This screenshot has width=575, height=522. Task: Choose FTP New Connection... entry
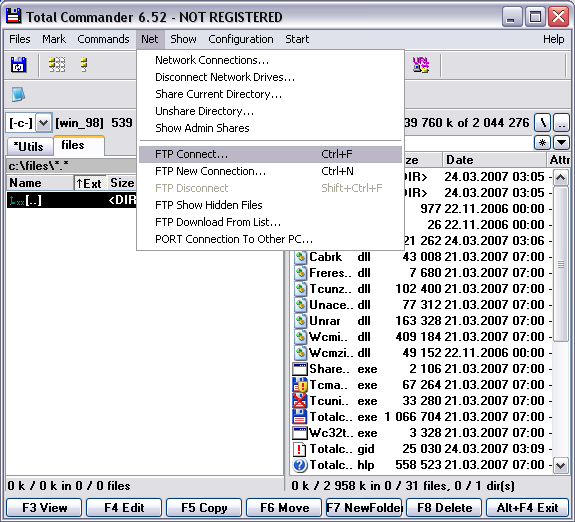pos(270,171)
